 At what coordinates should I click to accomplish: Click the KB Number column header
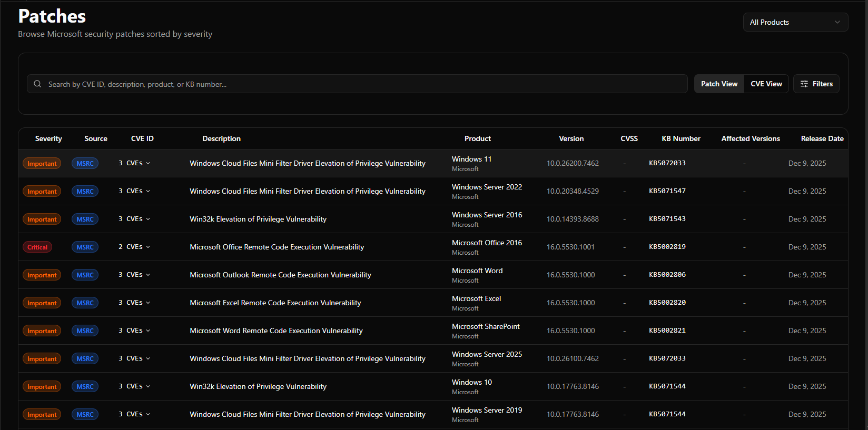pyautogui.click(x=681, y=138)
